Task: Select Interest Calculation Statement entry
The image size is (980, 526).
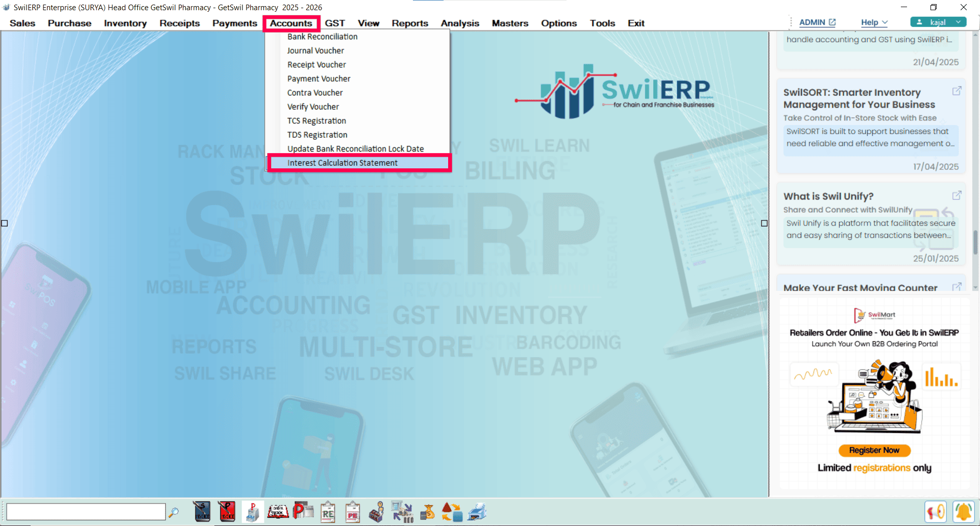Action: click(359, 163)
